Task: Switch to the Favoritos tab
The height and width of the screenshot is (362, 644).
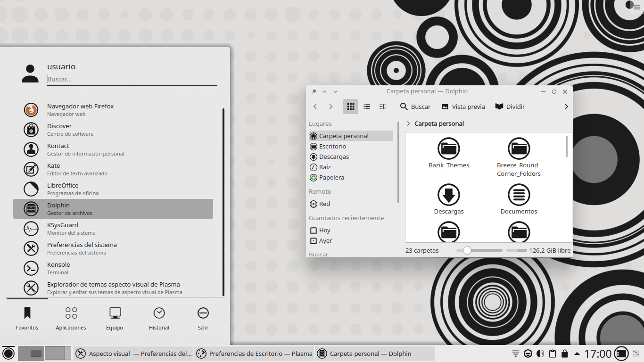Action: (27, 318)
